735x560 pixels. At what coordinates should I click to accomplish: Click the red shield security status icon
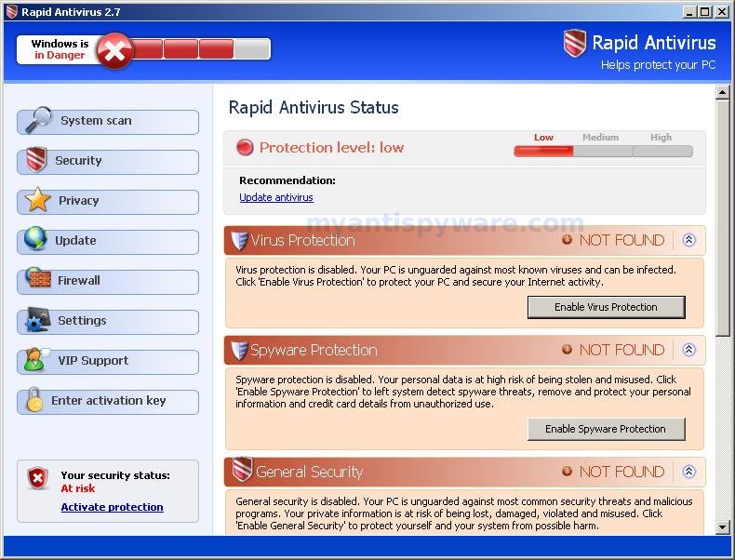(37, 478)
